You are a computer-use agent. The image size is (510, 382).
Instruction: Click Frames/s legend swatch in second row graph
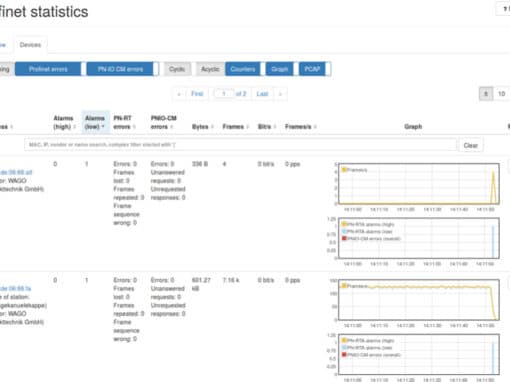[x=344, y=286]
